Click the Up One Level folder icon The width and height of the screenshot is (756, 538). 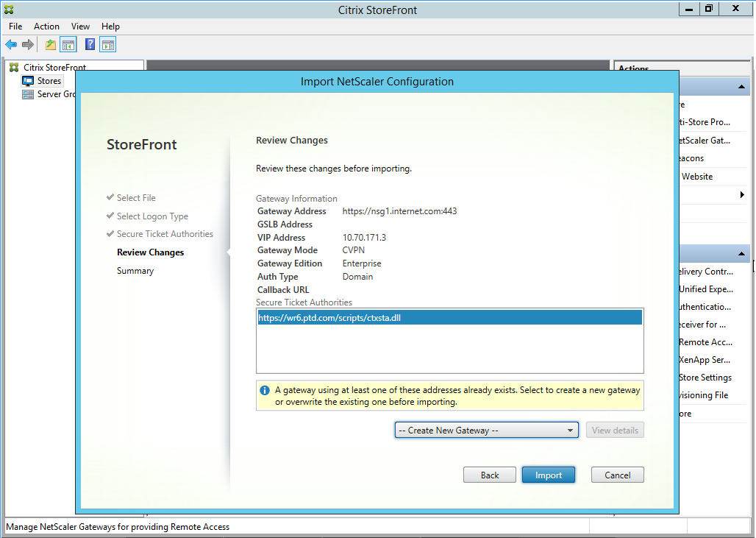click(x=50, y=45)
